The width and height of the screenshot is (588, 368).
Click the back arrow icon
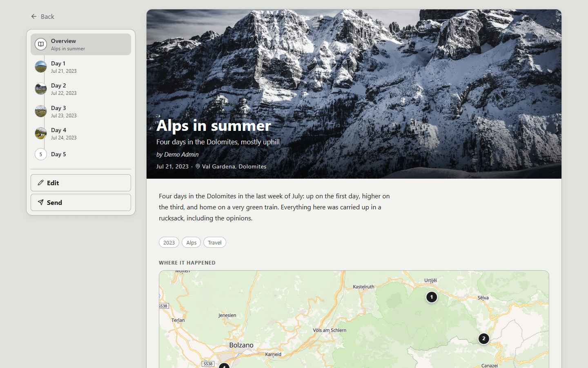[34, 16]
